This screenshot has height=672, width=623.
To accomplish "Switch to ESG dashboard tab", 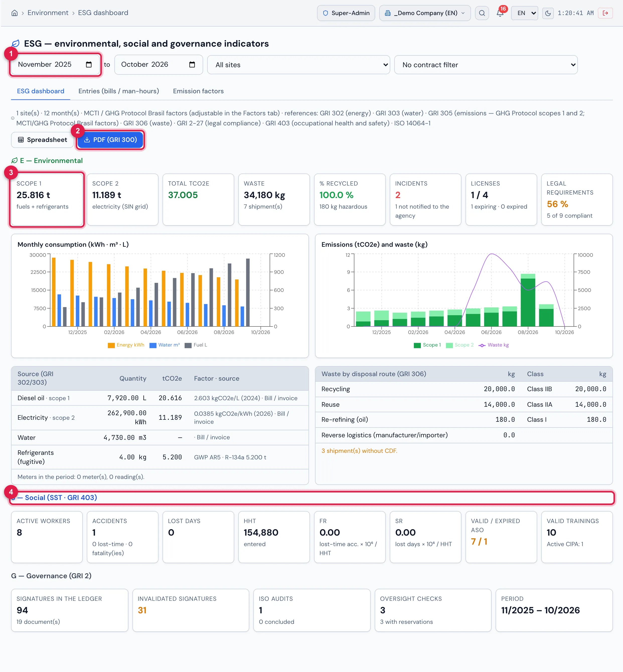I will 40,91.
